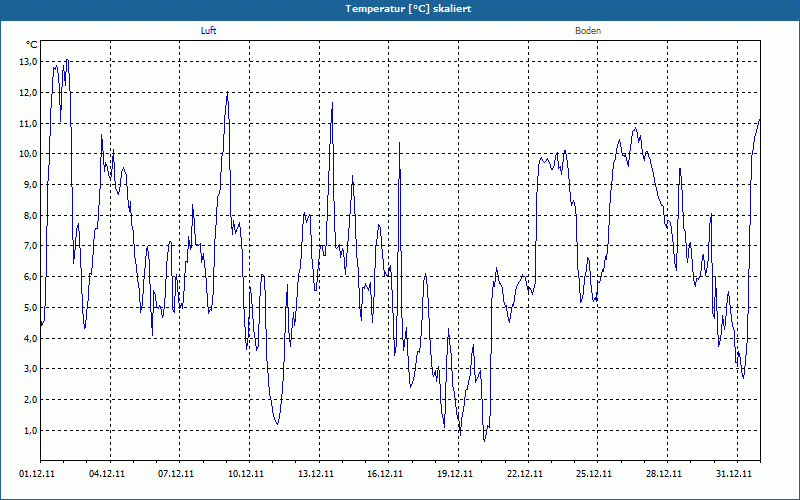Image resolution: width=800 pixels, height=500 pixels.
Task: Click the 25.12.11 date label
Action: [x=594, y=473]
